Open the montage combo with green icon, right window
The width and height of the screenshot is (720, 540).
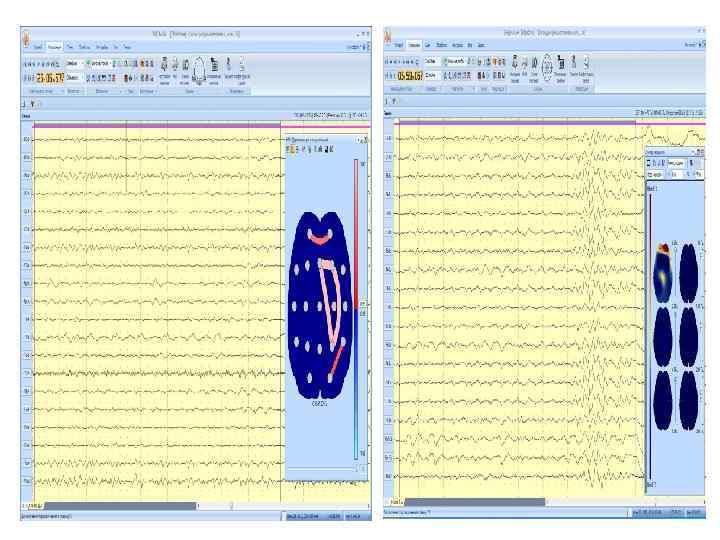[455, 61]
